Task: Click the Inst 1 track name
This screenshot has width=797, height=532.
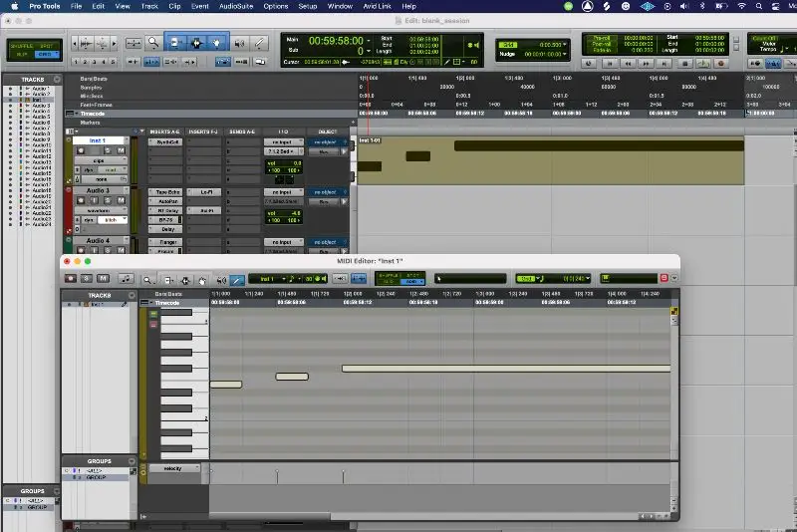Action: [98, 140]
